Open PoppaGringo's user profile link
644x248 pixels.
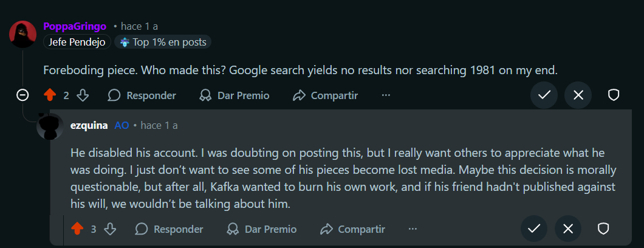coord(75,26)
